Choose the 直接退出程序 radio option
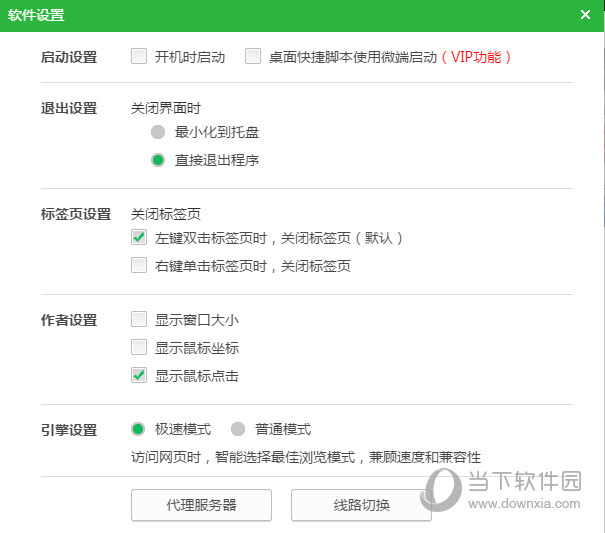Screen dimensions: 605x533 (x=158, y=160)
